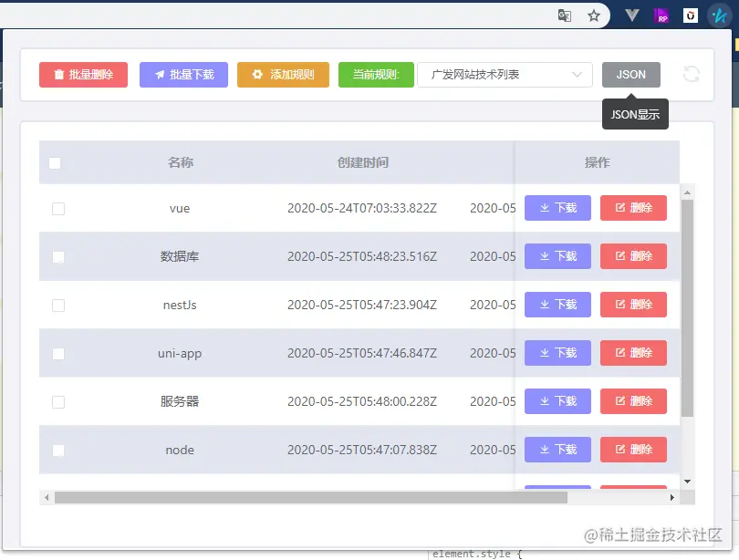Click the JSON display button

631,75
